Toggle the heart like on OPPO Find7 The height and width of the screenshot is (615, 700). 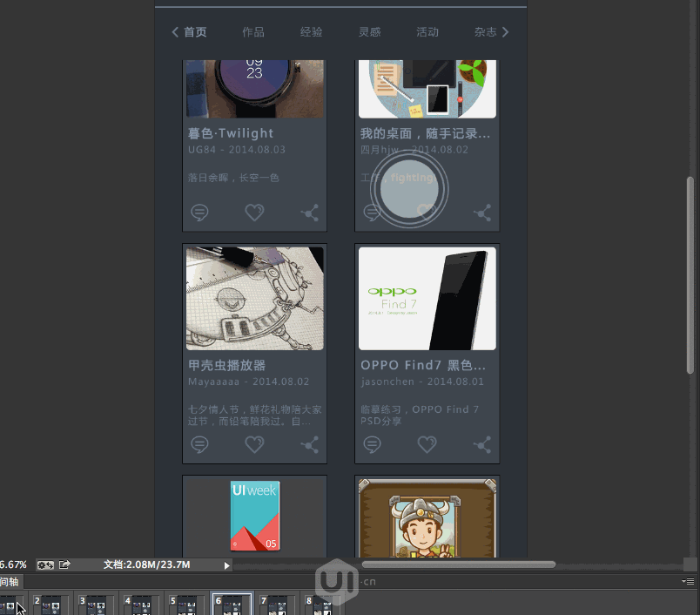(427, 444)
